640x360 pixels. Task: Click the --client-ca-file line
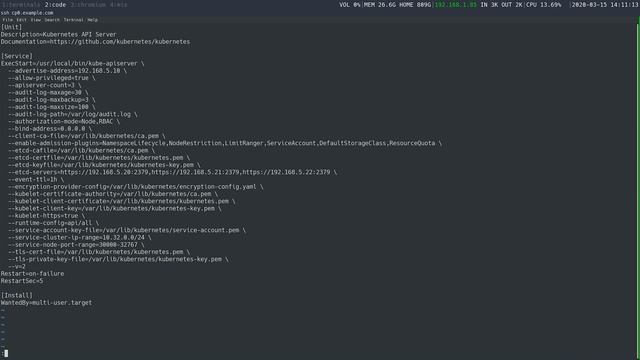87,136
